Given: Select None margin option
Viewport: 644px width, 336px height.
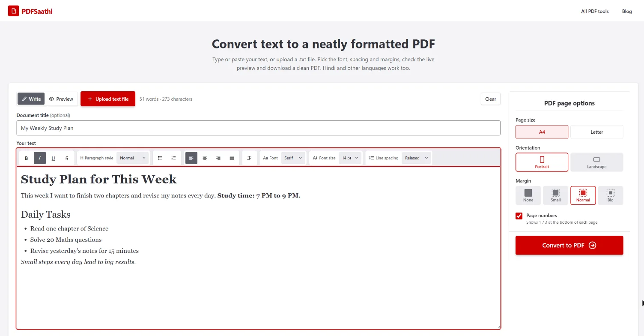Looking at the screenshot, I should click(x=528, y=195).
